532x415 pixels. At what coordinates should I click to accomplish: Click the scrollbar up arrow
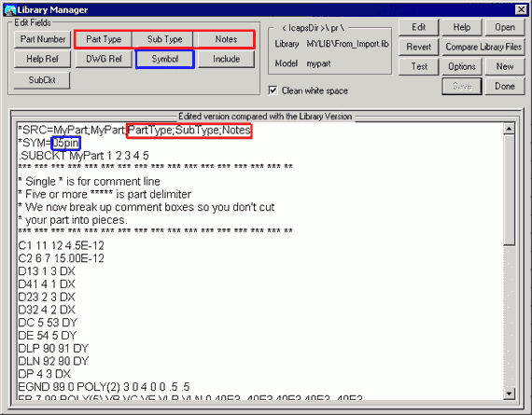[x=509, y=129]
